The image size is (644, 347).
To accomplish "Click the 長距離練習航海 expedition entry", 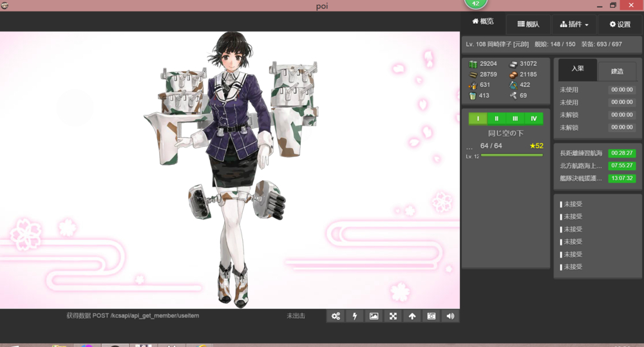I will 581,153.
